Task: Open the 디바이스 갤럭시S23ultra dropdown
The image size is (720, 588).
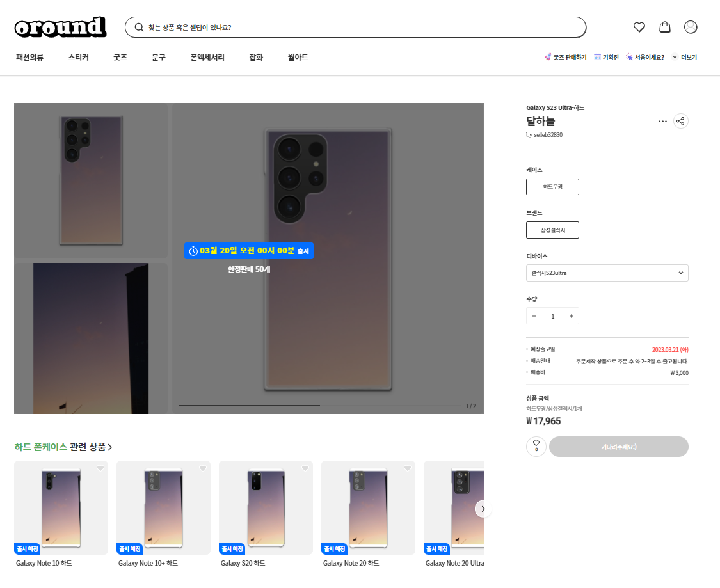Action: [607, 273]
